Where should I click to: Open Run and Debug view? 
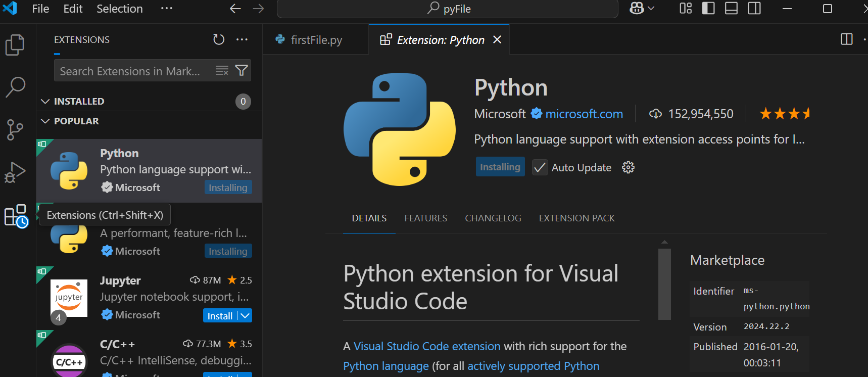[x=15, y=172]
